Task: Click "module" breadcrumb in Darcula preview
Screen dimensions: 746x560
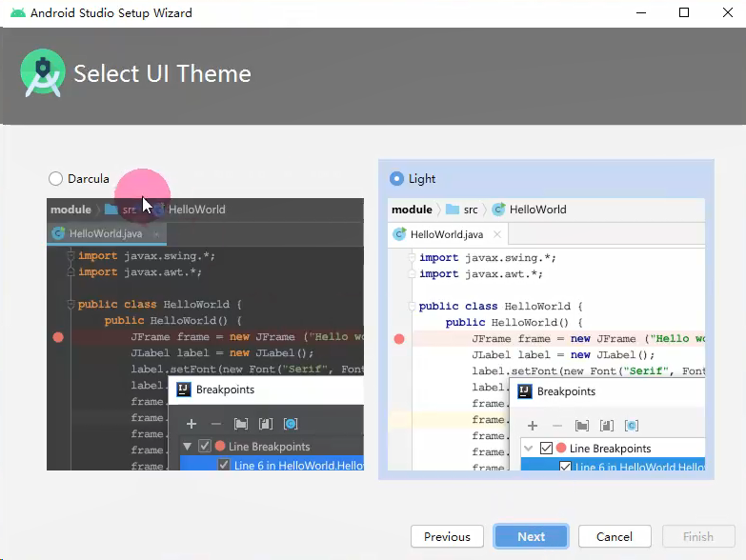Action: pyautogui.click(x=71, y=210)
